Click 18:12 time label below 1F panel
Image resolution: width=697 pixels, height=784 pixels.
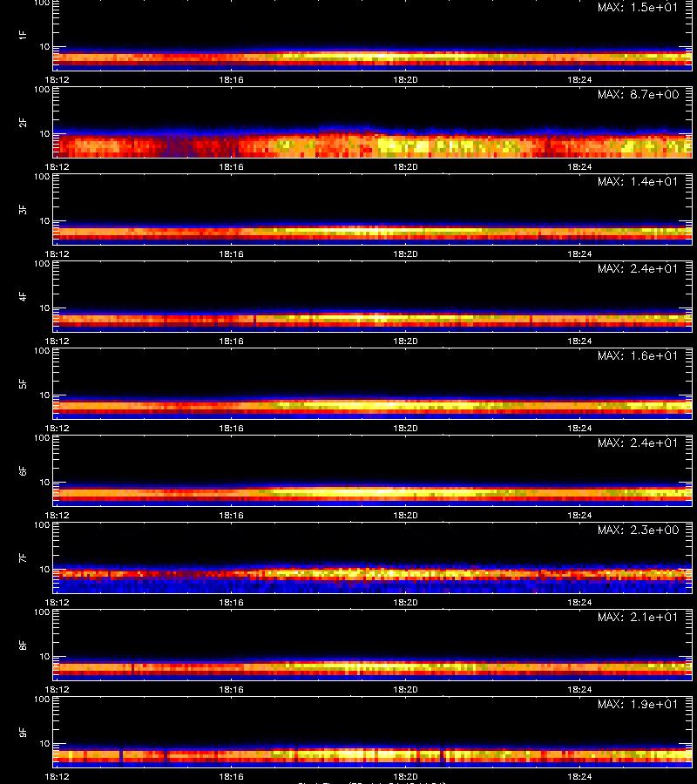[57, 79]
